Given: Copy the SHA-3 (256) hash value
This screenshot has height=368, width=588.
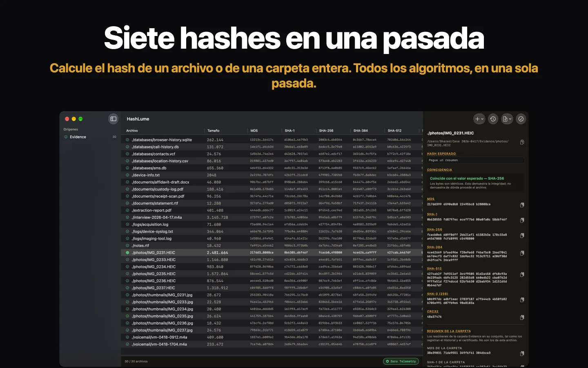Looking at the screenshot, I should tap(522, 300).
